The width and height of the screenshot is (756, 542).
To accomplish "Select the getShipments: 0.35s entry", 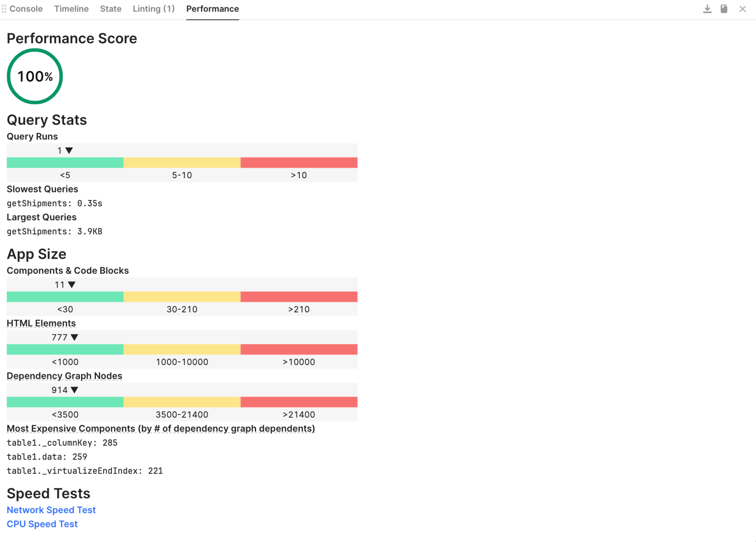I will [x=55, y=203].
